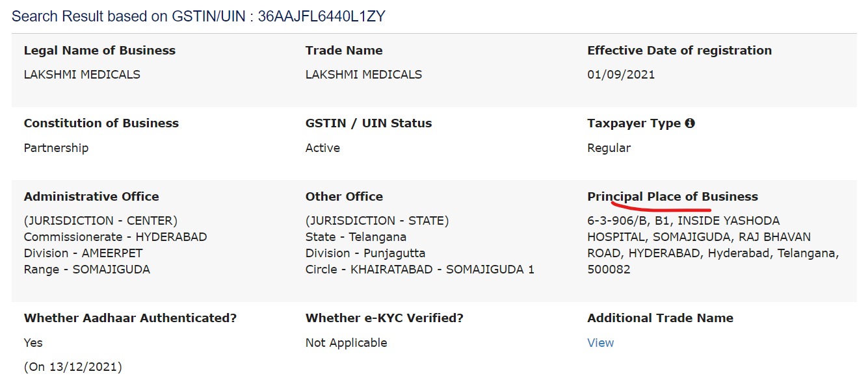Click the Active status value
Screen dimensions: 868x391
point(322,148)
